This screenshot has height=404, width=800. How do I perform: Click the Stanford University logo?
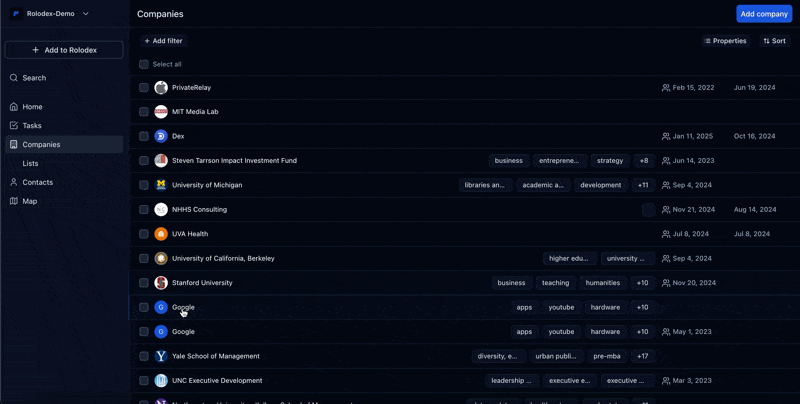(161, 283)
